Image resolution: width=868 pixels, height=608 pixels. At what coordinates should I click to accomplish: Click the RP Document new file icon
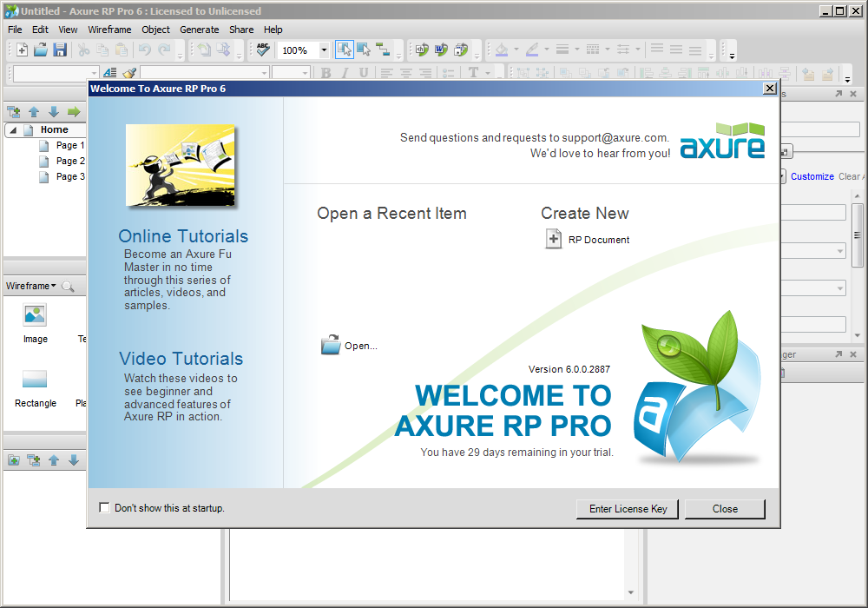click(x=554, y=239)
